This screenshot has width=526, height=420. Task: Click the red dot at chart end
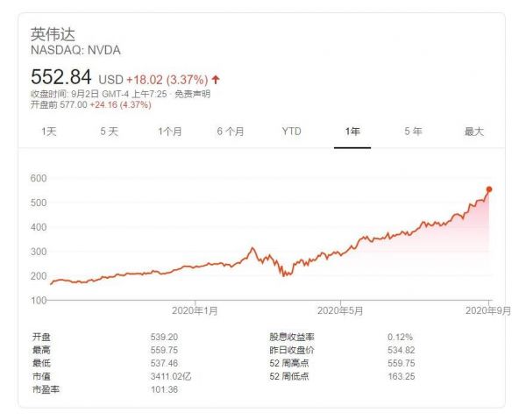[489, 189]
